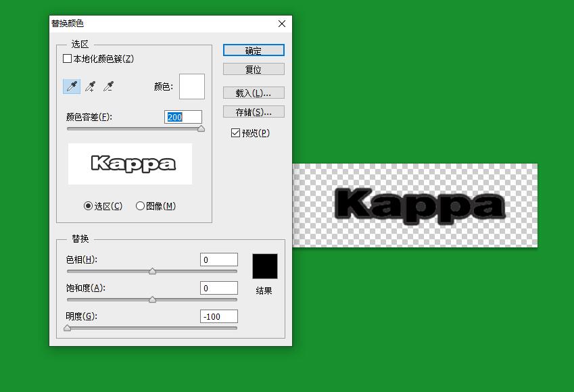Viewport: 574px width, 392px height.
Task: Confirm with the 确定 button
Action: (x=254, y=50)
